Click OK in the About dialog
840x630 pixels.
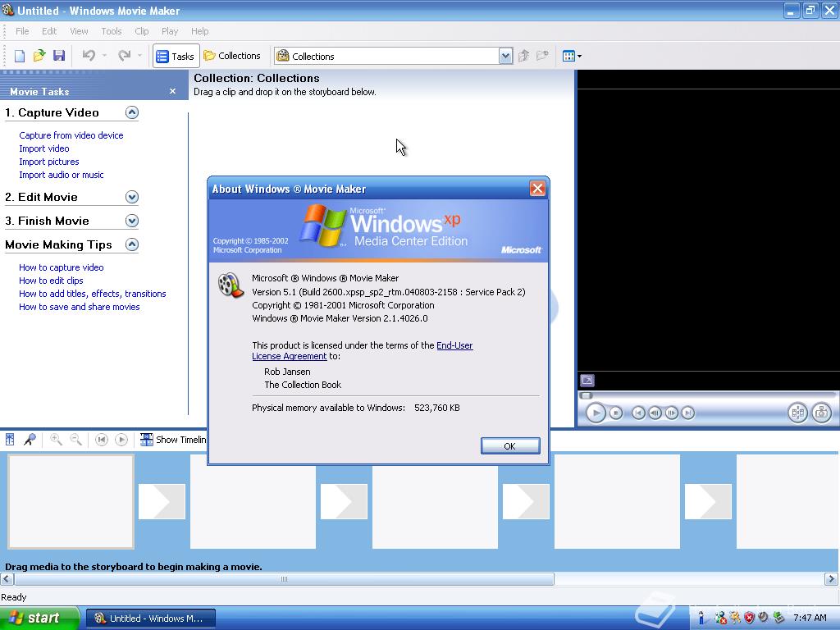click(x=510, y=445)
